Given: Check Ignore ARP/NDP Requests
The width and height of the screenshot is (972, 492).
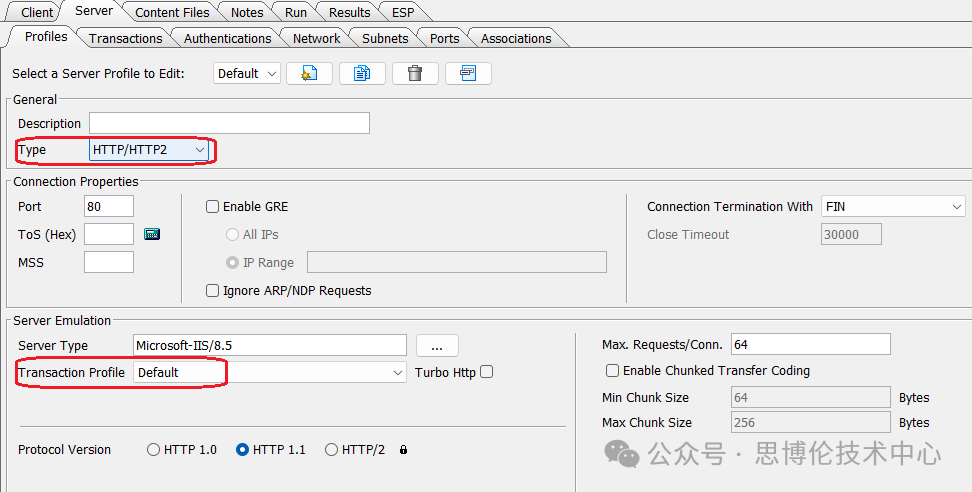Looking at the screenshot, I should [212, 291].
